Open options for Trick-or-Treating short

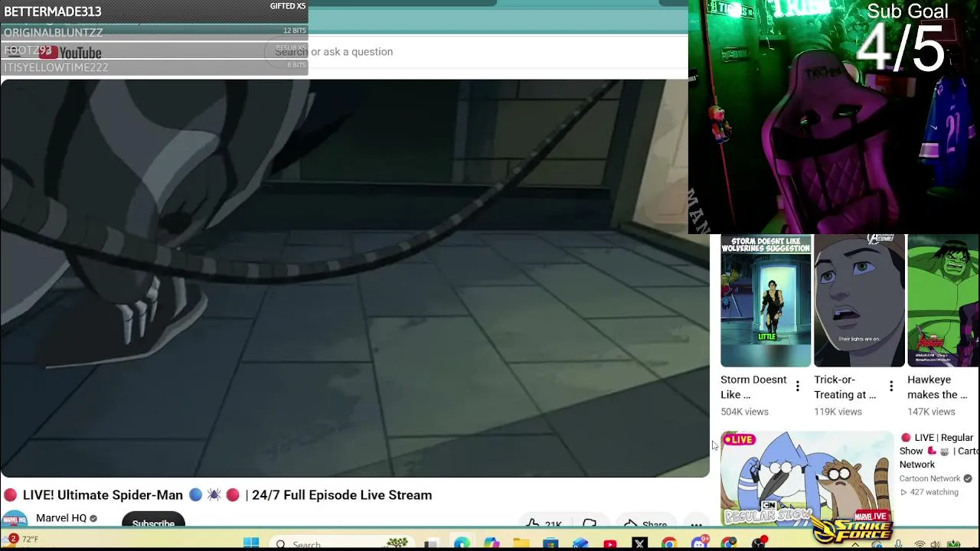tap(891, 386)
